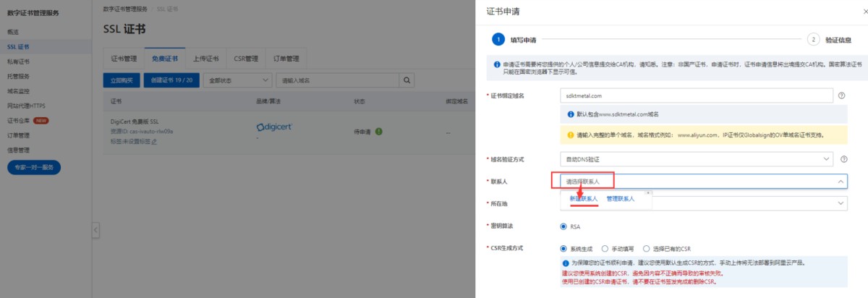Switch to 上传证书 tab
This screenshot has height=298, width=868.
(x=205, y=59)
